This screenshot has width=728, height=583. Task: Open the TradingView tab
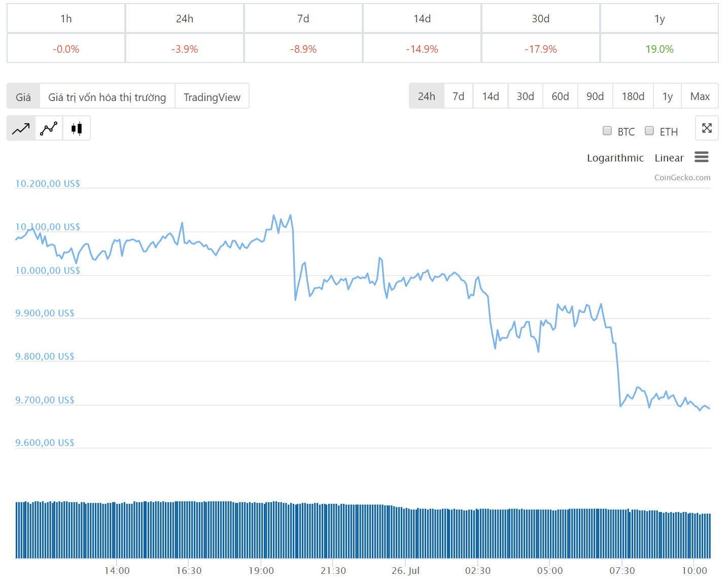(x=212, y=96)
